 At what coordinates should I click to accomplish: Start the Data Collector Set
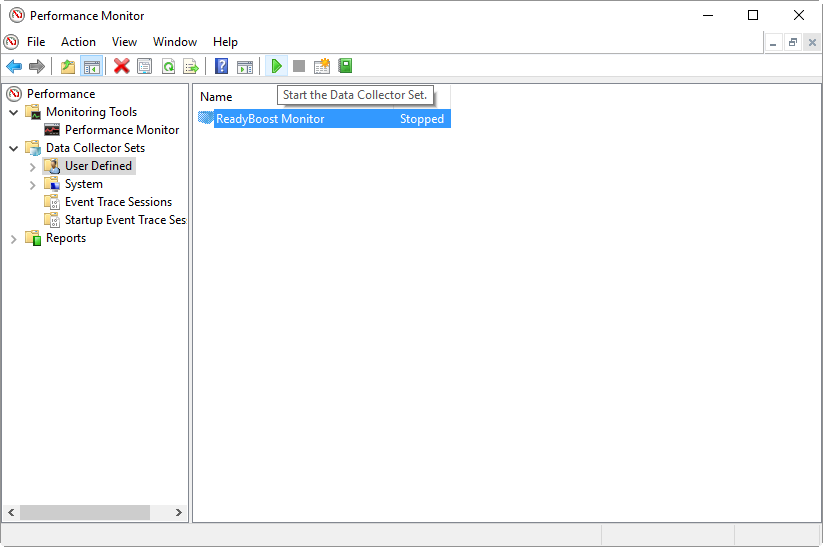point(277,67)
